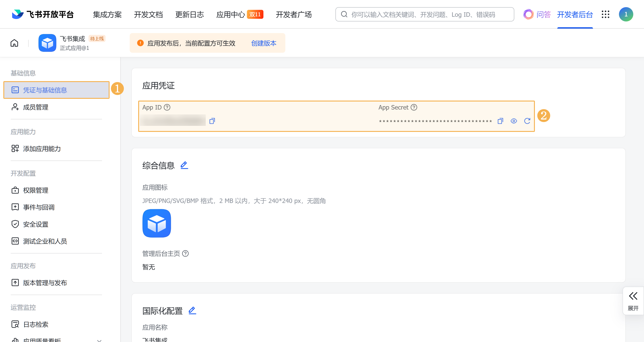Edit the 综合信息 section

point(184,165)
